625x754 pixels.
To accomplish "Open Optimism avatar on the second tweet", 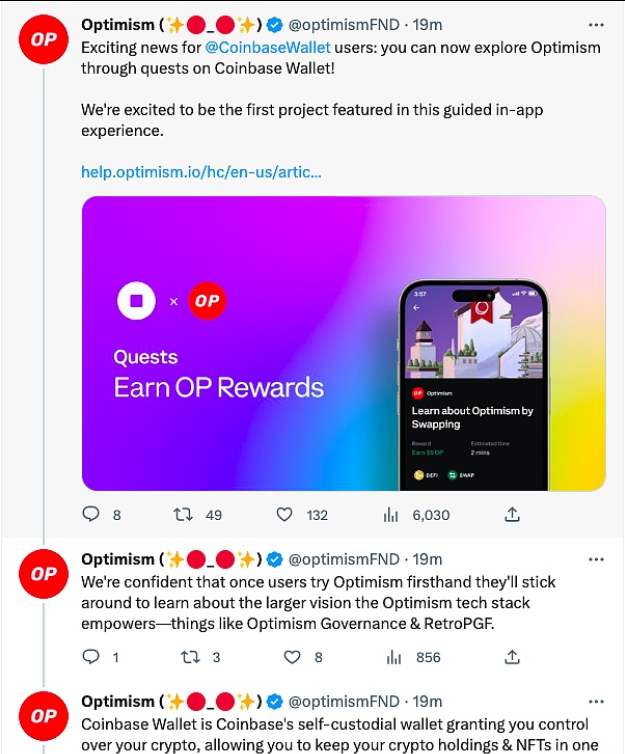I will click(x=44, y=575).
